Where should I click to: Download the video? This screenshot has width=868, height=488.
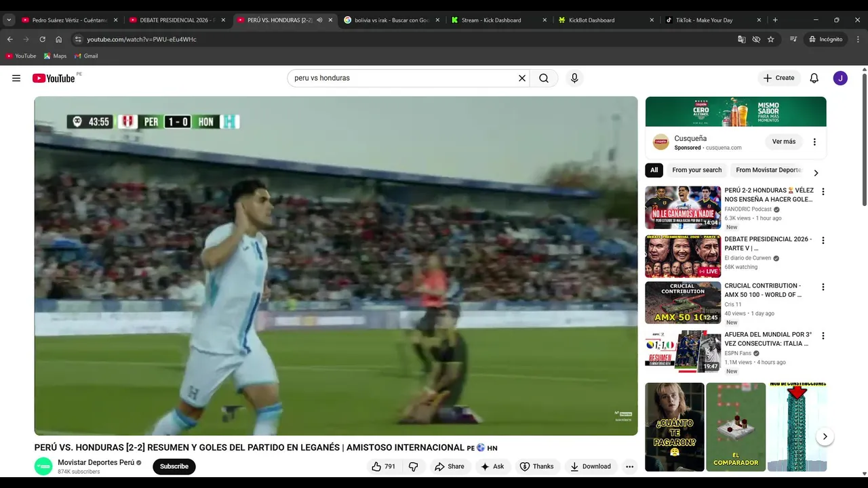point(591,466)
